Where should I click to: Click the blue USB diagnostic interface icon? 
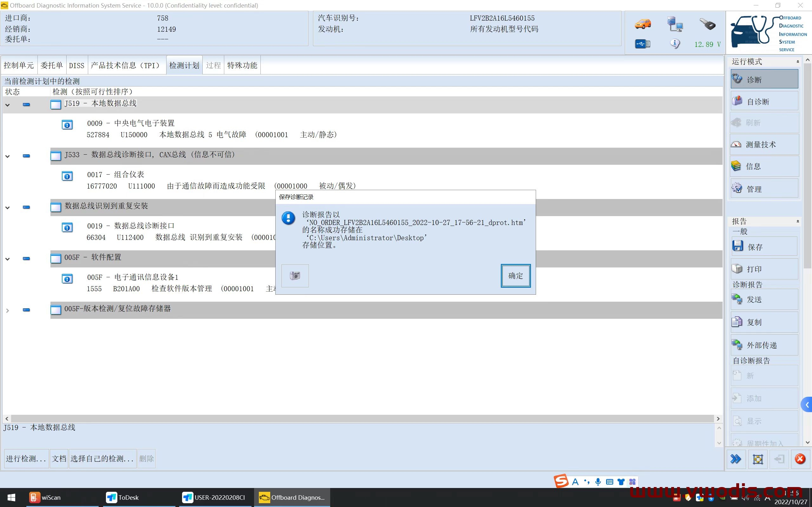(x=643, y=44)
